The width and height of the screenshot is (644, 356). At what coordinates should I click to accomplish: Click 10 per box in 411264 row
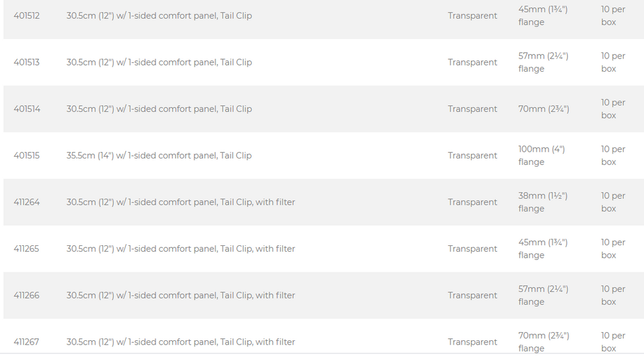613,202
